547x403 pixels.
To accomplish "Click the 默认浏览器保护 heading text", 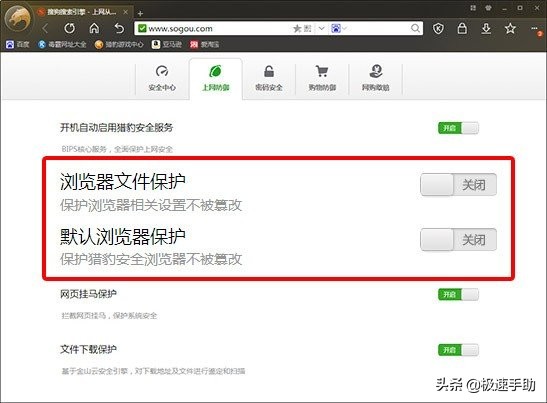I will [x=122, y=236].
